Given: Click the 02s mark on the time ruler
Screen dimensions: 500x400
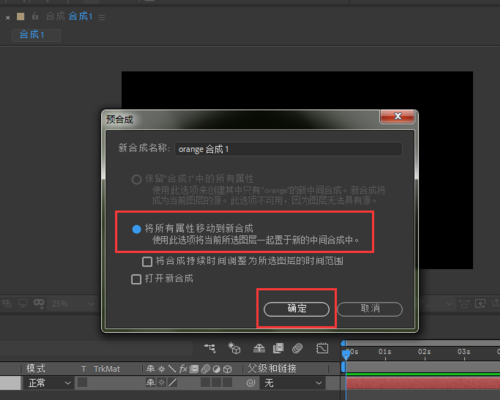Looking at the screenshot, I should [x=424, y=352].
